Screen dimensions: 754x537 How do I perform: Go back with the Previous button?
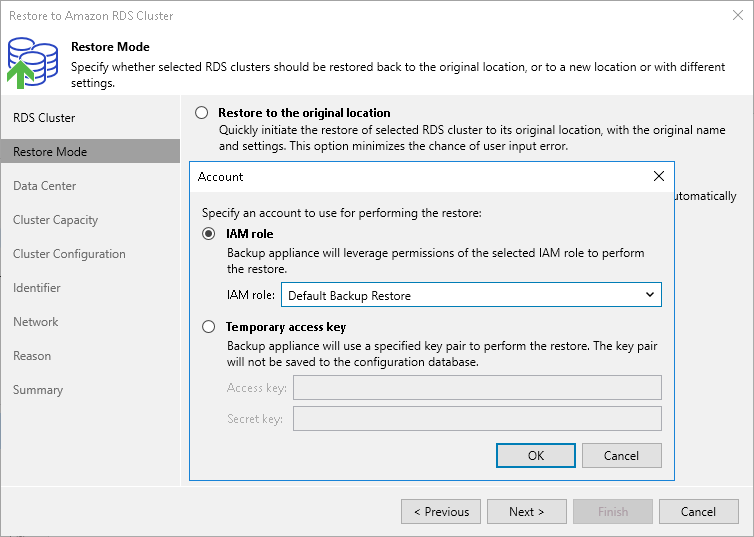(x=441, y=511)
